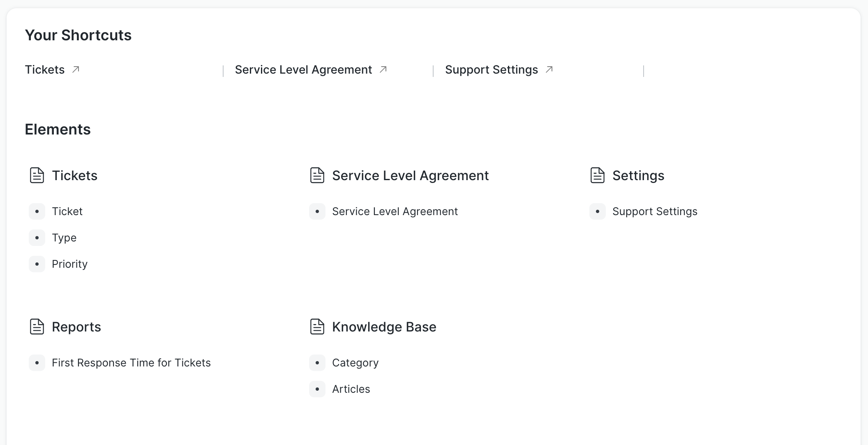Open the Support Settings shortcut

tap(492, 70)
